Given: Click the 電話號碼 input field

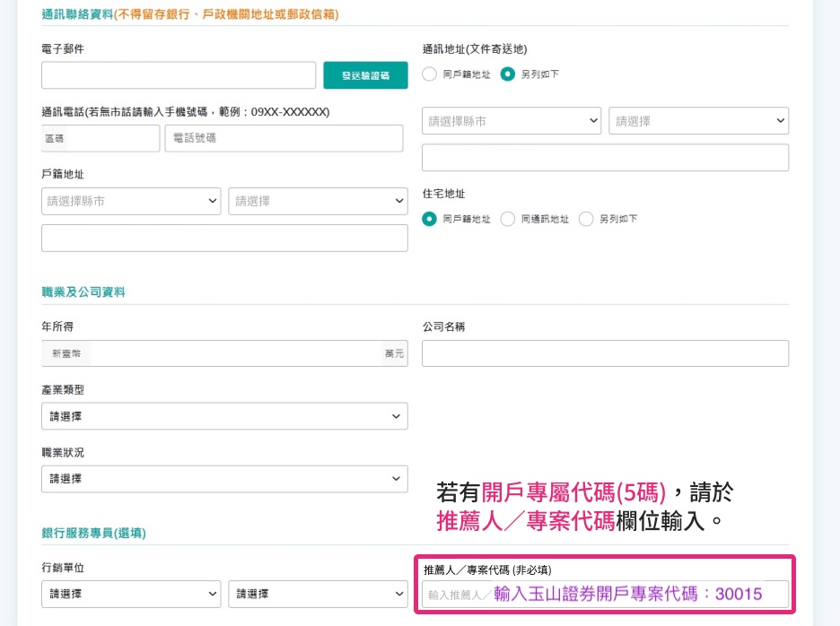Looking at the screenshot, I should coord(284,138).
